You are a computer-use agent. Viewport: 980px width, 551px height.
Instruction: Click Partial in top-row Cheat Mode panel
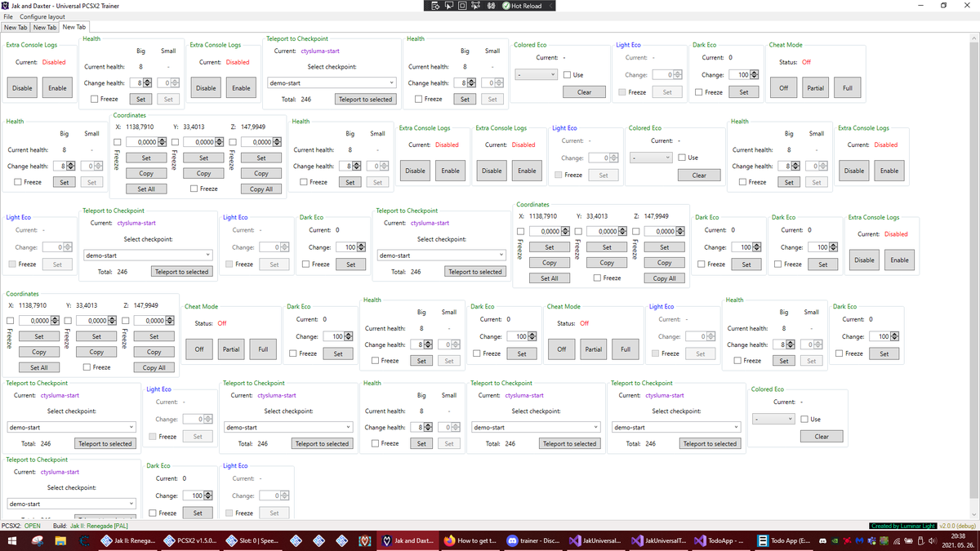point(815,88)
